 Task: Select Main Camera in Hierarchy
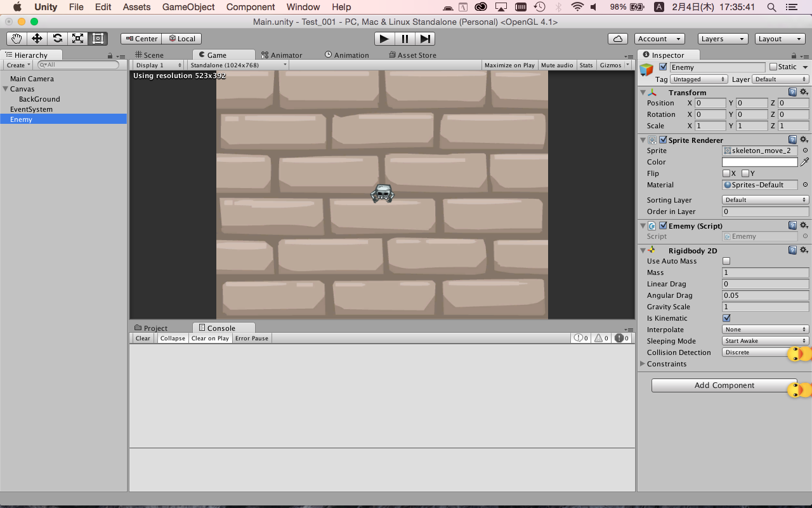pos(32,79)
